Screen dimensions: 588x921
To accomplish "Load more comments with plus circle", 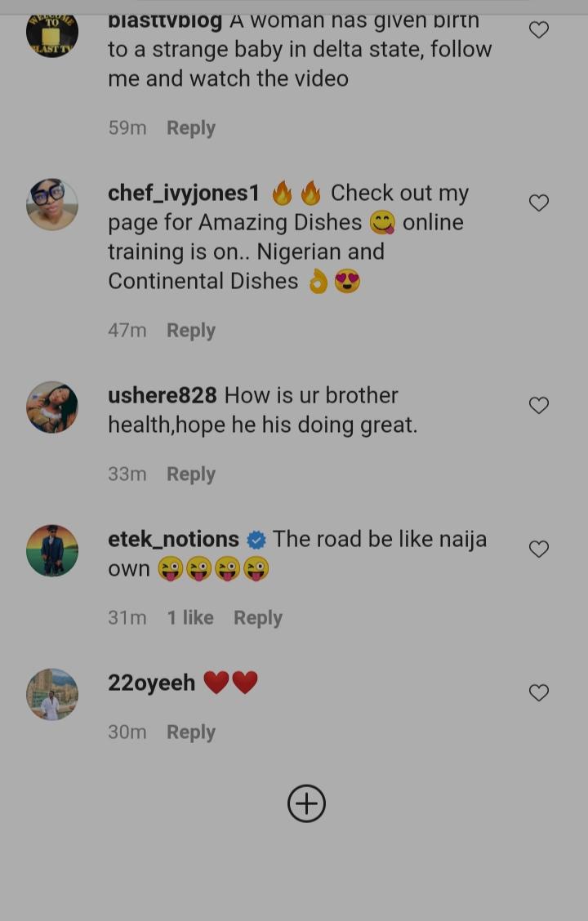I will (306, 804).
